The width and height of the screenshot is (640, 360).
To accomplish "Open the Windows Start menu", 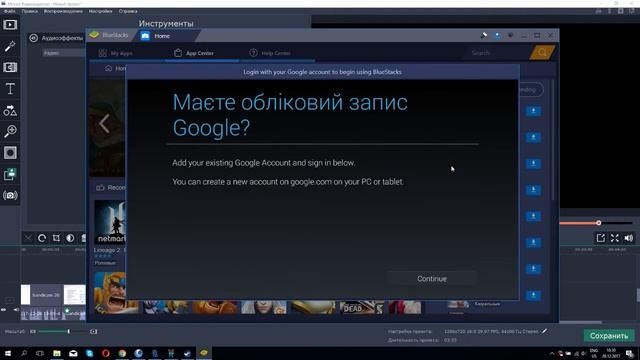I will coord(7,353).
